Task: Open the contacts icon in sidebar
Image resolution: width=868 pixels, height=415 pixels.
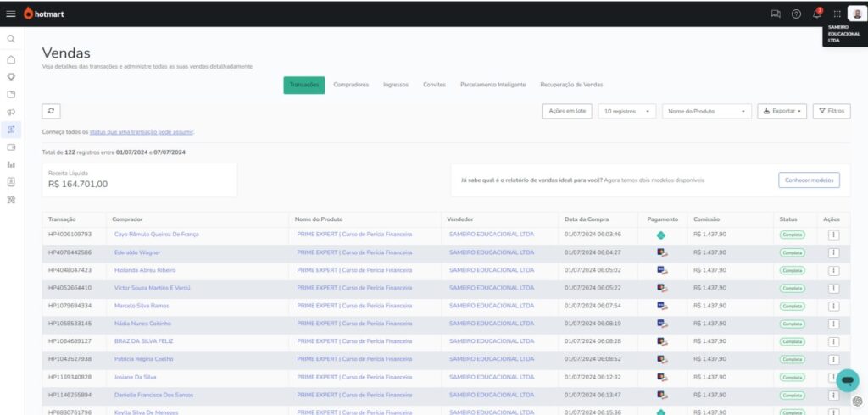Action: pos(11,182)
